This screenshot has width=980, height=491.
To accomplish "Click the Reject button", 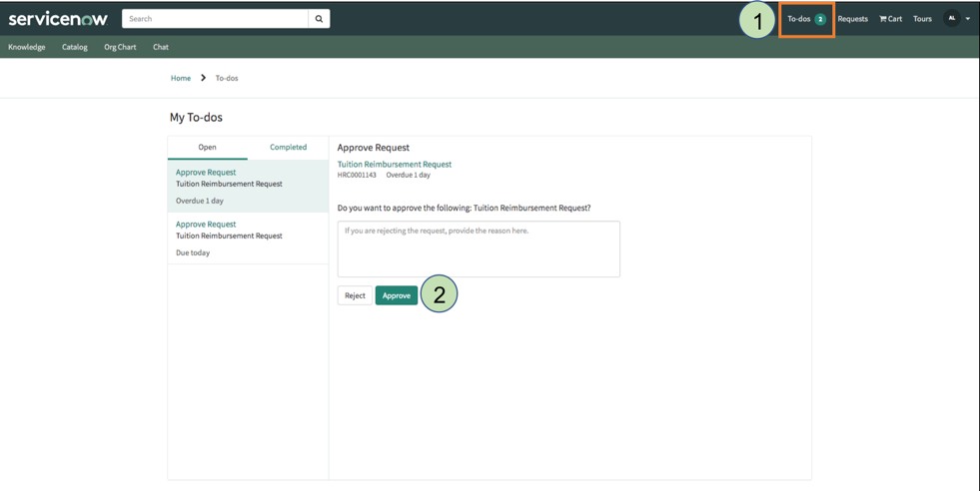I will 355,295.
